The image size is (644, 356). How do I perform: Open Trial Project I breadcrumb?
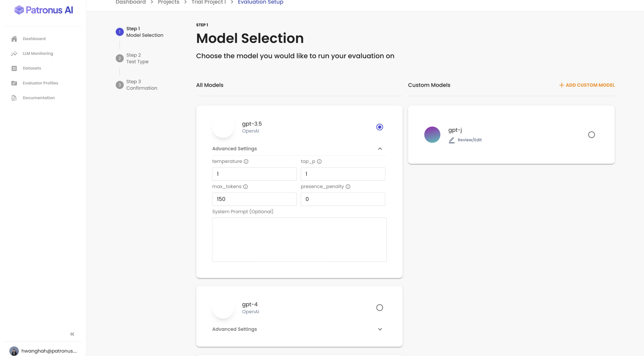208,2
